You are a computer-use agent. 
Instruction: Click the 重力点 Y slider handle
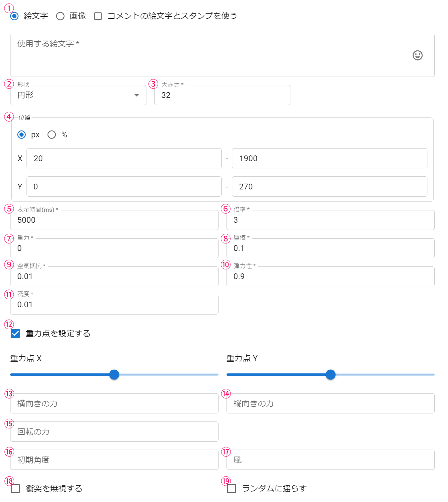pos(330,375)
